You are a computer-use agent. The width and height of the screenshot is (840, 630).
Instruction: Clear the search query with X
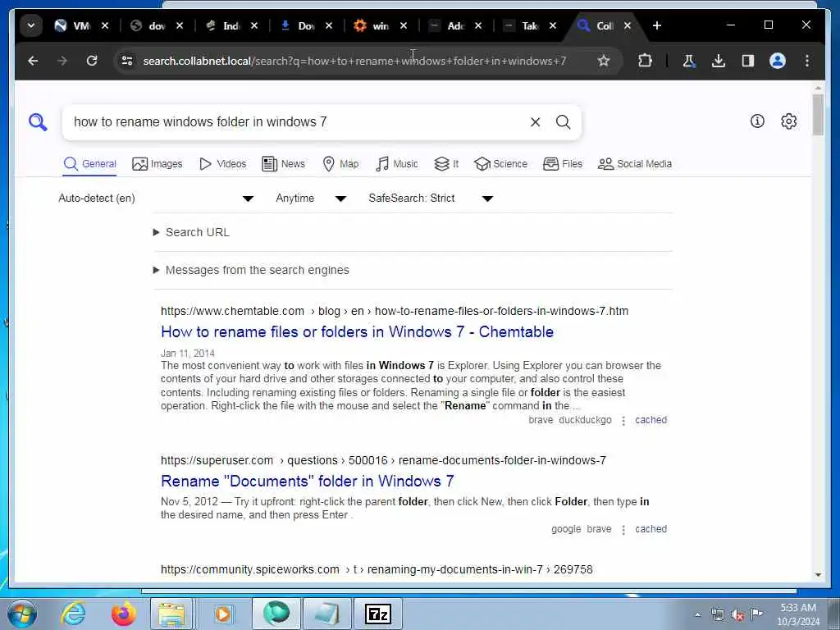click(535, 122)
